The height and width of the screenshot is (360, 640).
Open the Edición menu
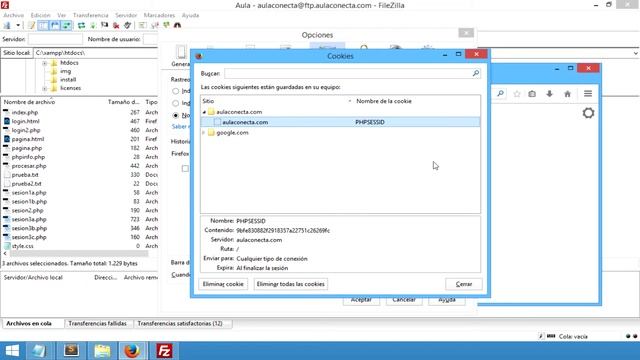[40, 15]
